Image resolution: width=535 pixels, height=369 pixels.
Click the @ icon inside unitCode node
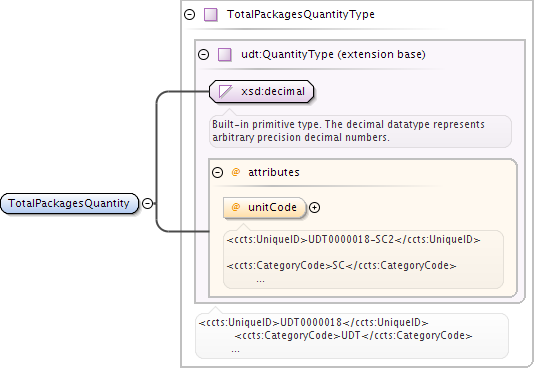click(x=235, y=207)
